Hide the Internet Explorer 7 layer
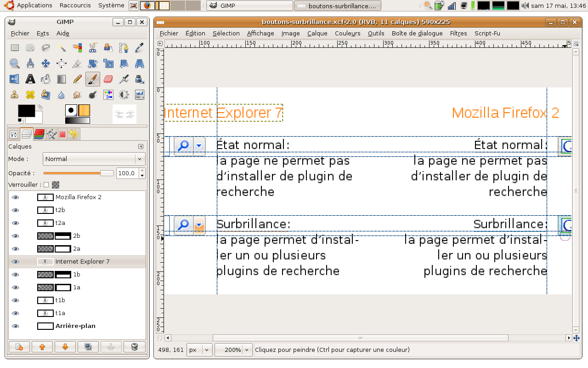 [x=16, y=261]
